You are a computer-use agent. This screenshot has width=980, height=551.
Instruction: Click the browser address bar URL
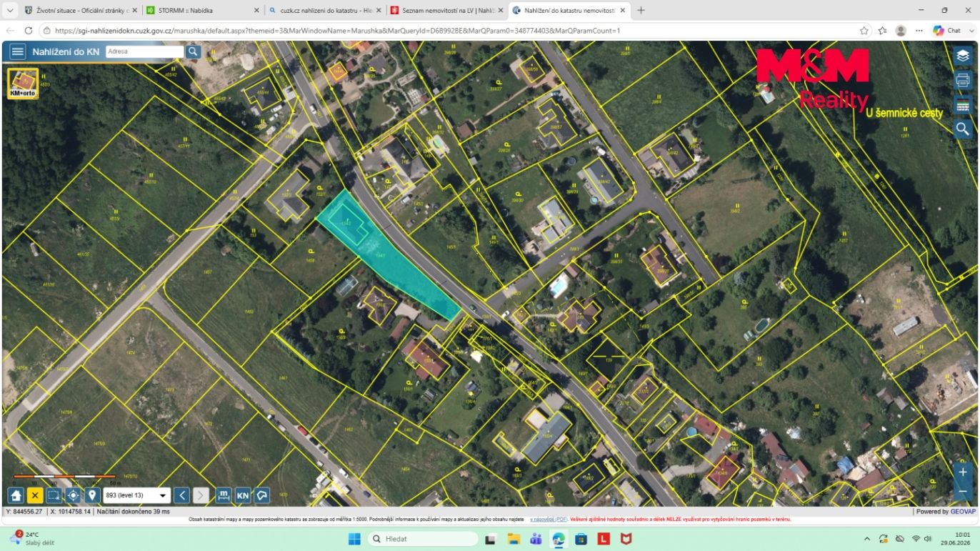click(337, 31)
